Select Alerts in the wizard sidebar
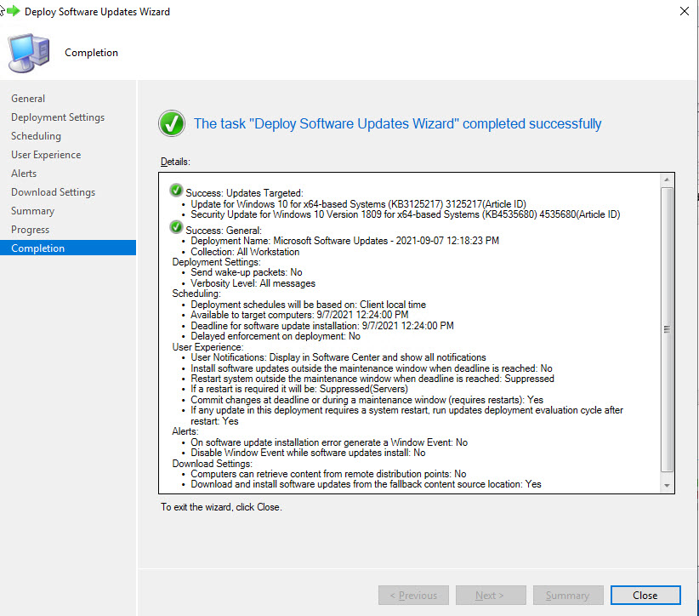This screenshot has height=616, width=699. point(24,174)
